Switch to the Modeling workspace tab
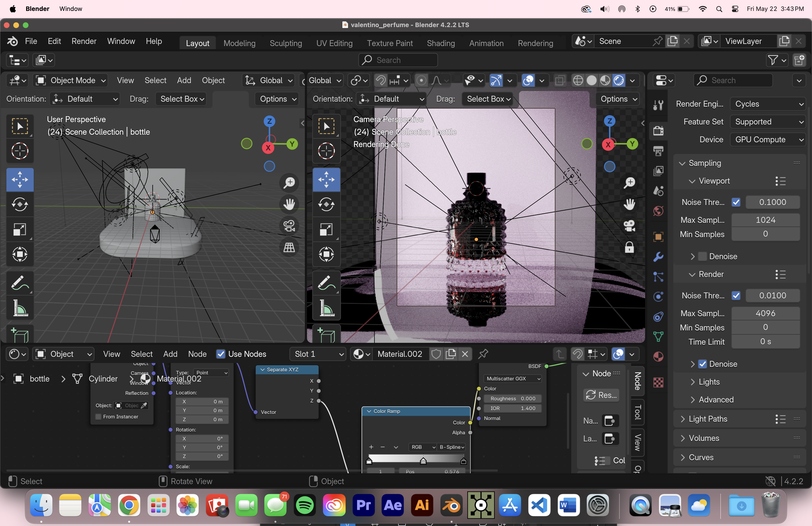The height and width of the screenshot is (526, 812). pos(240,43)
